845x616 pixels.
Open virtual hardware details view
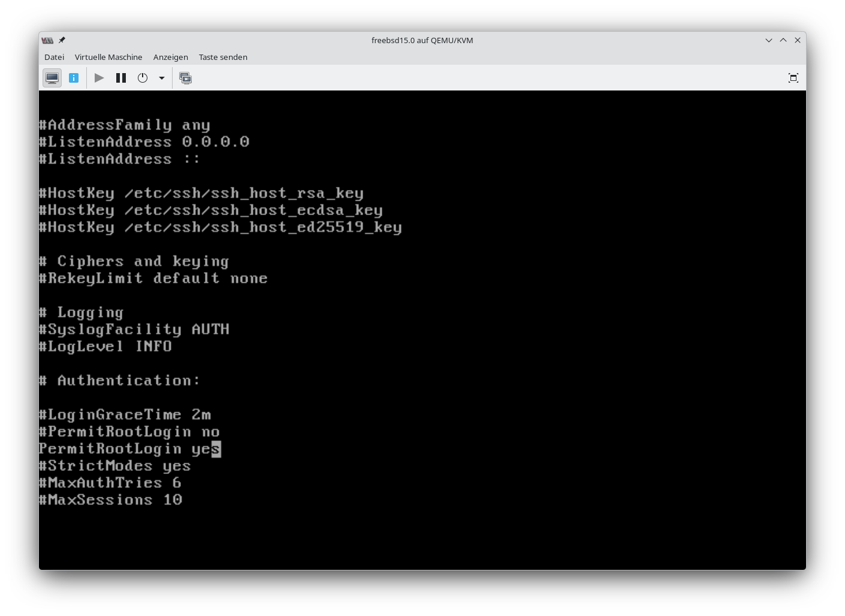click(x=74, y=78)
